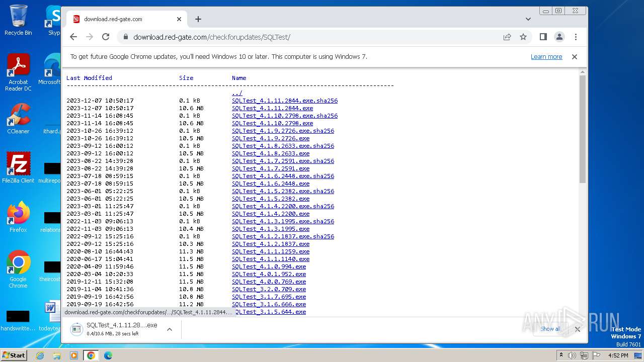
Task: Open SQLTest_3.1.7.695.exe link
Action: point(269,297)
